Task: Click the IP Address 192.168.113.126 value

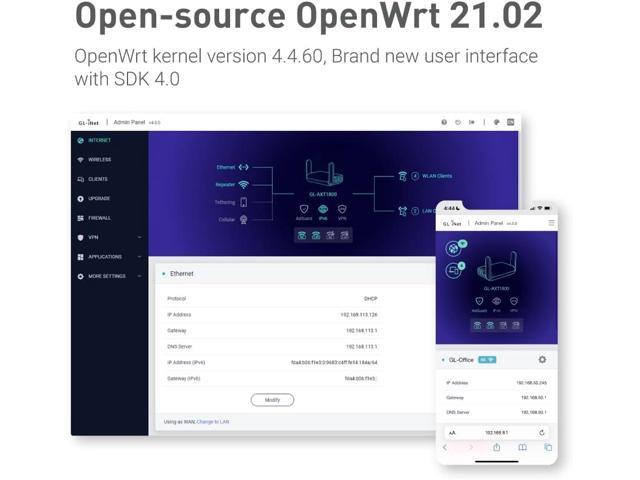Action: tap(359, 315)
